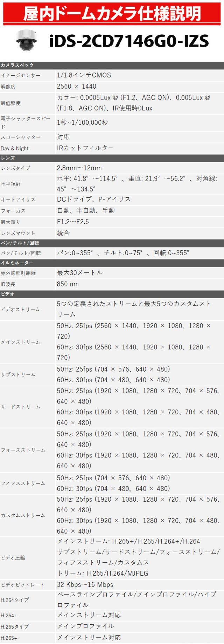Select the iDS-2CD7146G0-IZS model name
The image size is (224, 644).
(x=129, y=41)
